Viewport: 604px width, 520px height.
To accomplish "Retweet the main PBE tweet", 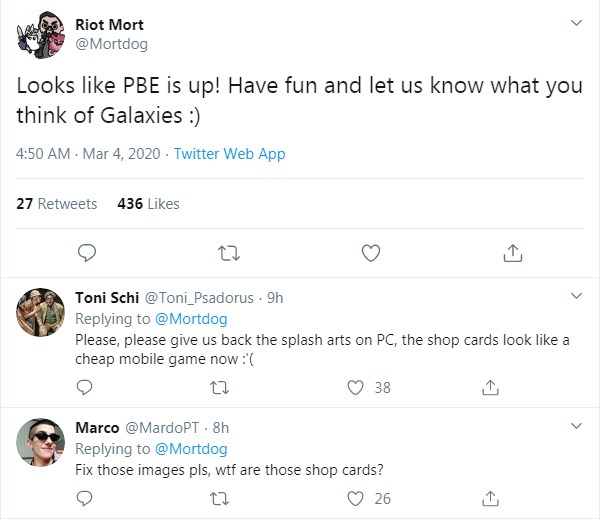I will [x=229, y=253].
